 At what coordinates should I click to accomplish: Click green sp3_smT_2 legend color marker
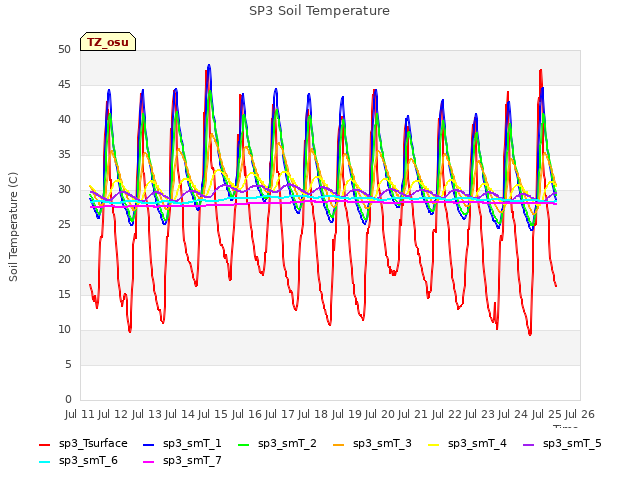coord(244,444)
